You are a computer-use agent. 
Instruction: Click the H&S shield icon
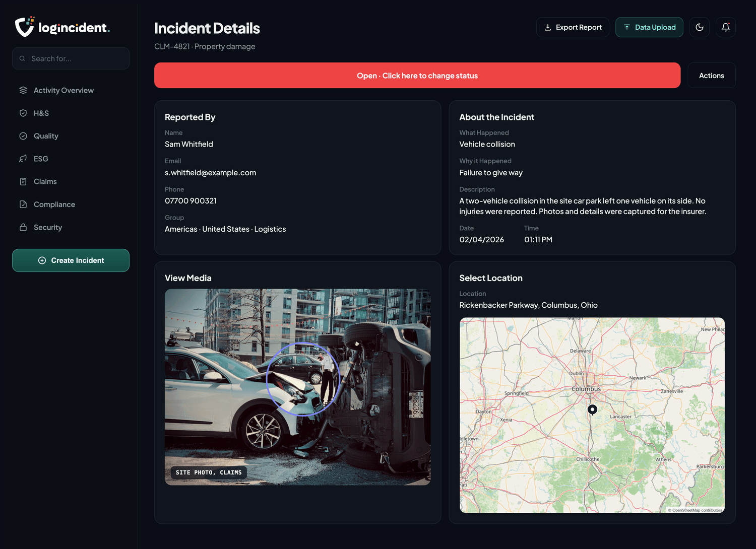[x=23, y=113]
